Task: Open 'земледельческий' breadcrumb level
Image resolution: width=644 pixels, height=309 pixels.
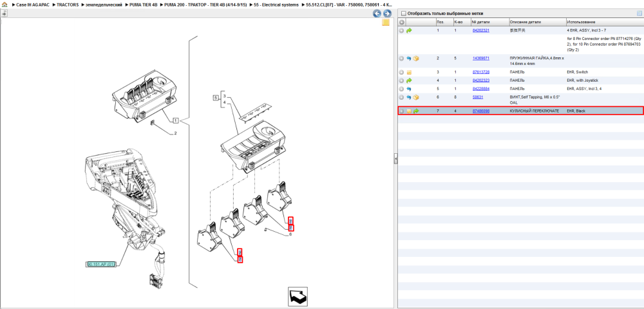Action: click(x=104, y=5)
